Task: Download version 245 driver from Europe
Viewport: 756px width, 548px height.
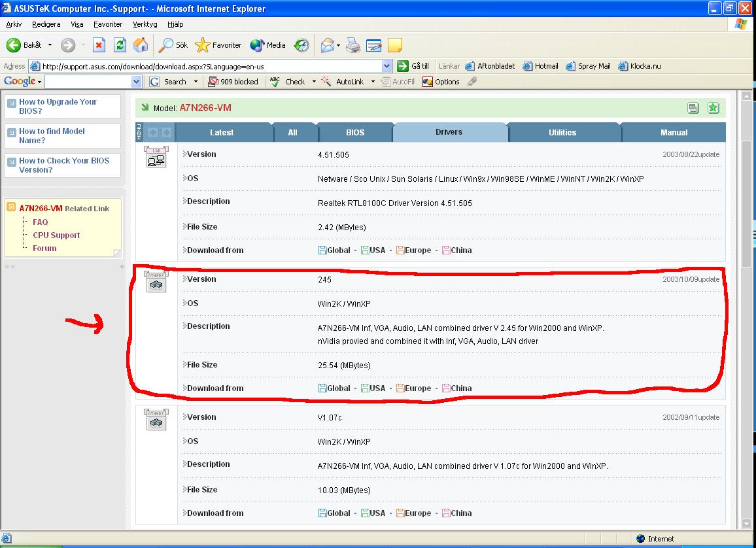Action: click(x=414, y=388)
